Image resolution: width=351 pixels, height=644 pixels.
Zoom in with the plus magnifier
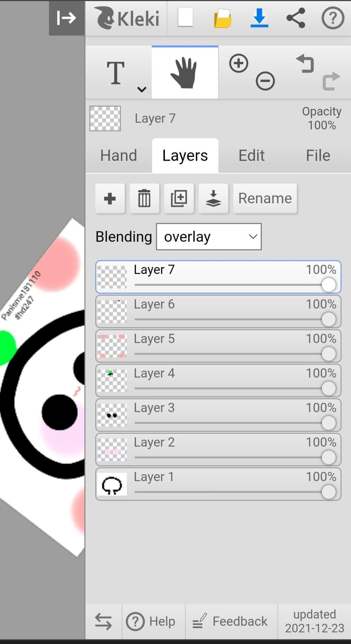[239, 63]
